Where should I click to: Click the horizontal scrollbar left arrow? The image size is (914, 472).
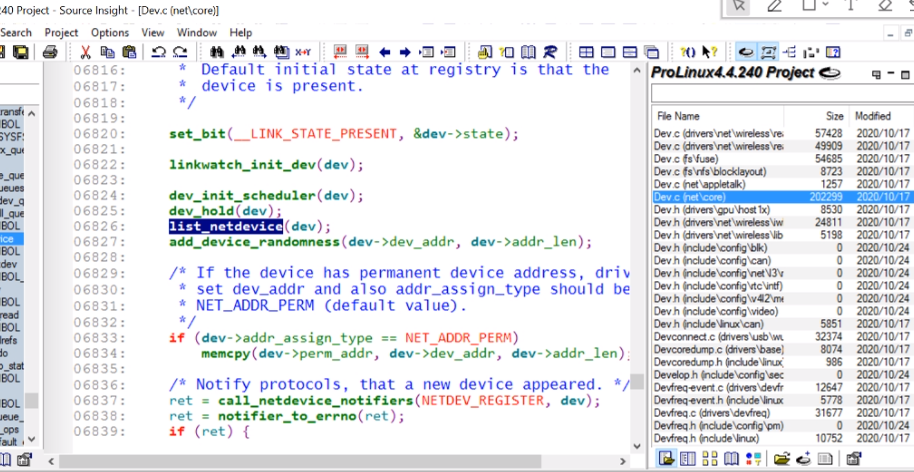(51, 462)
